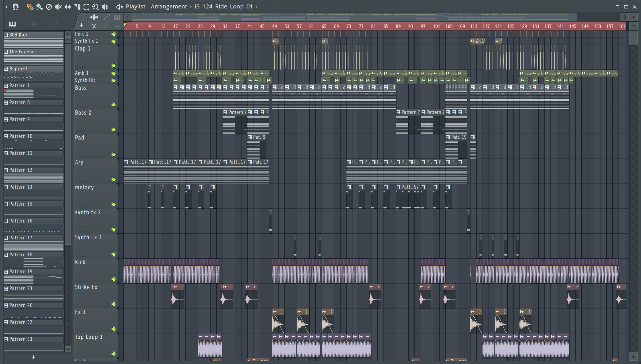The image size is (641, 364).
Task: Click the Pattern 26 icon in picker
Action: click(6, 305)
